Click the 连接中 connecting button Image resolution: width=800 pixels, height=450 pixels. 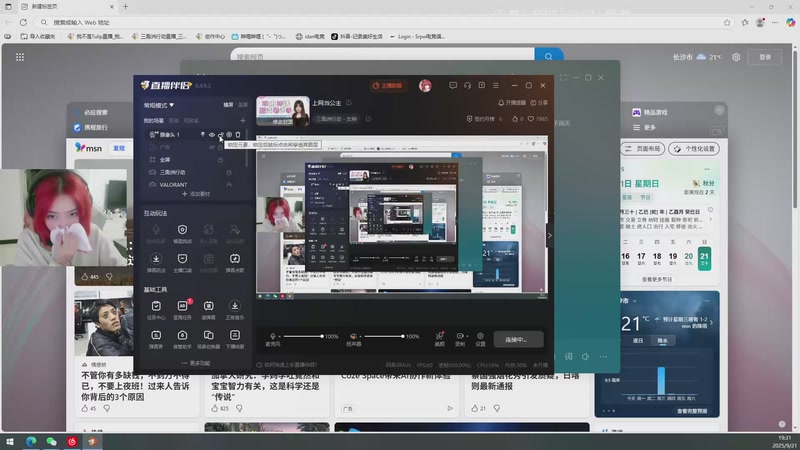pos(518,339)
